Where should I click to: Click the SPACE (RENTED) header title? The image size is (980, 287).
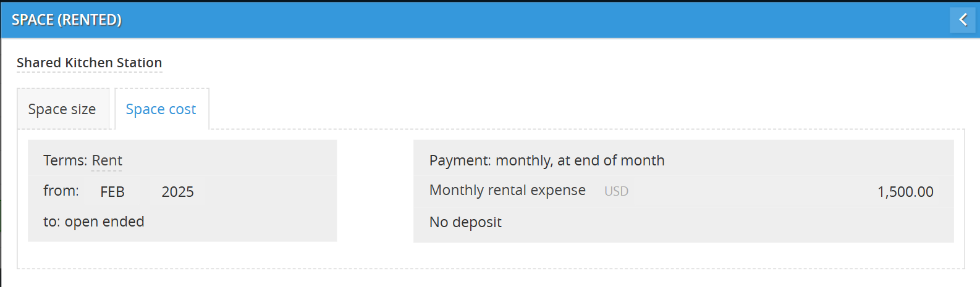coord(67,20)
